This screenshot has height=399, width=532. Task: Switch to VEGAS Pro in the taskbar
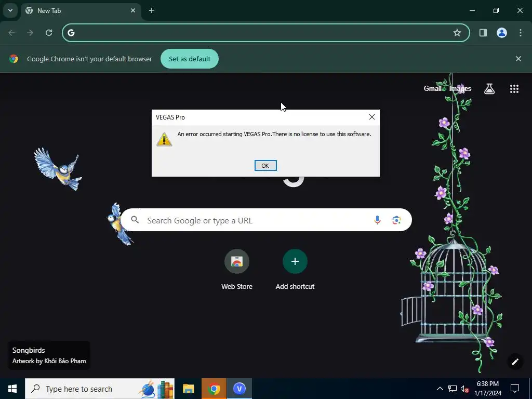(239, 389)
